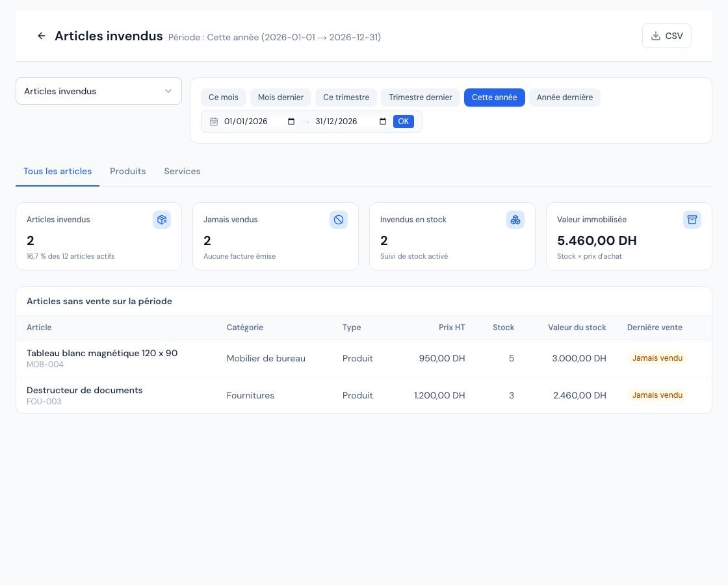This screenshot has height=585, width=728.
Task: Click the Valeur immobilisée archive icon
Action: coord(692,220)
